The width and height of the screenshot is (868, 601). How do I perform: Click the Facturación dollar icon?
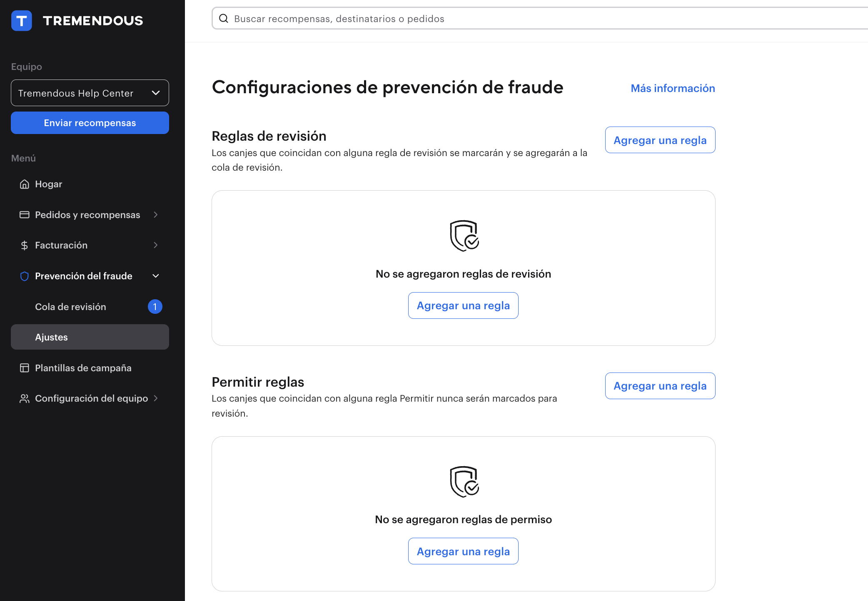[24, 245]
